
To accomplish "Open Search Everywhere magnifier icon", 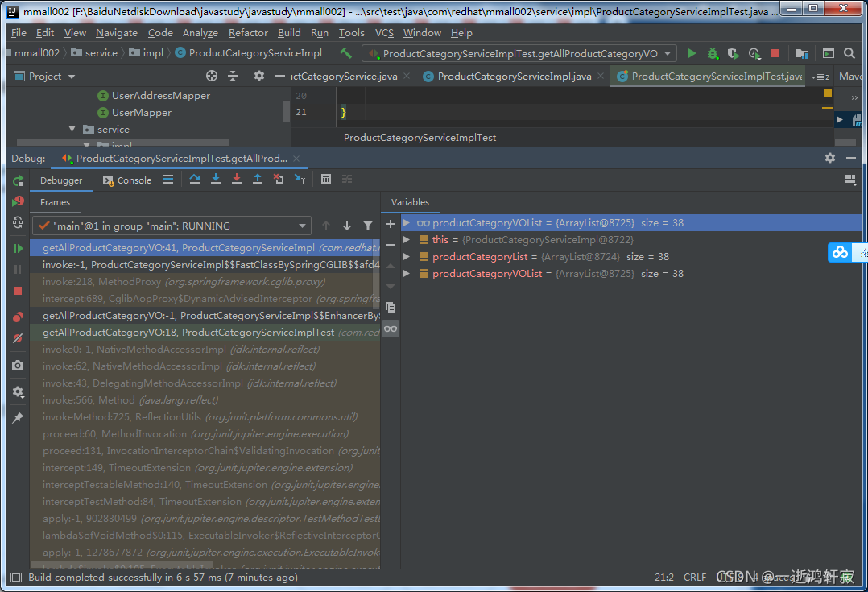I will pyautogui.click(x=849, y=53).
